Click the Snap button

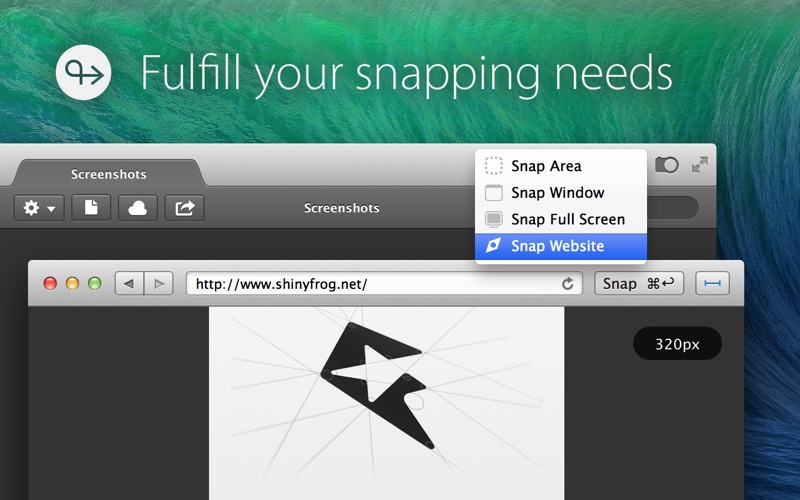pyautogui.click(x=639, y=283)
